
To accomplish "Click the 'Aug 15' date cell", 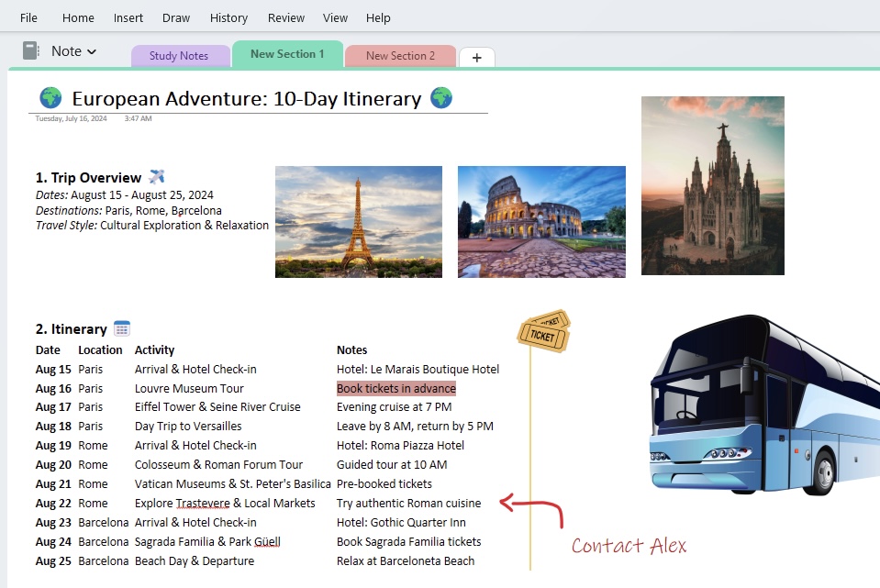I will point(53,369).
